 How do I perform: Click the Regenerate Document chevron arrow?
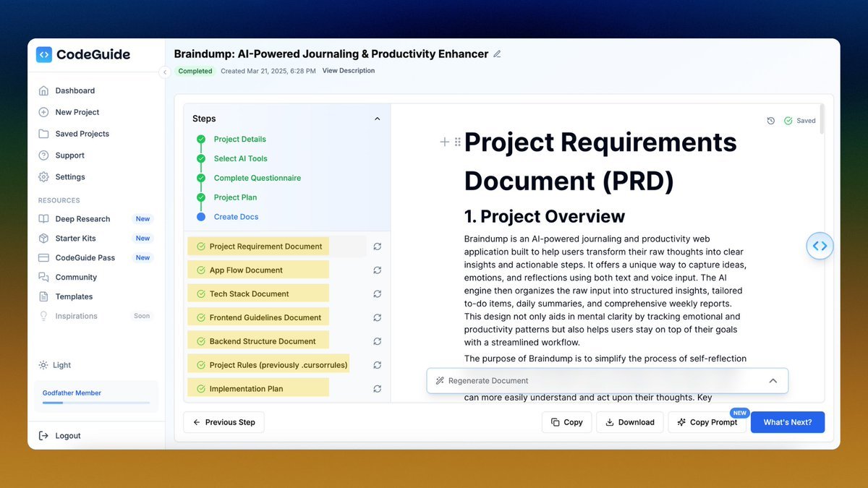coord(773,381)
